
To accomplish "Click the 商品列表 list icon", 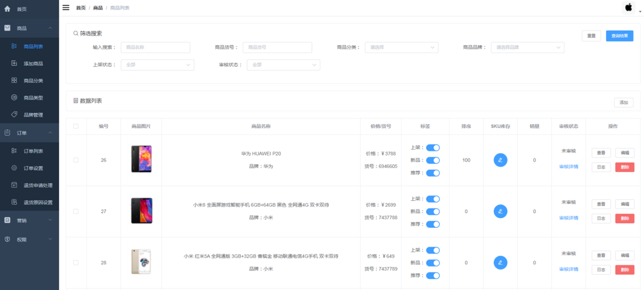I will point(14,46).
